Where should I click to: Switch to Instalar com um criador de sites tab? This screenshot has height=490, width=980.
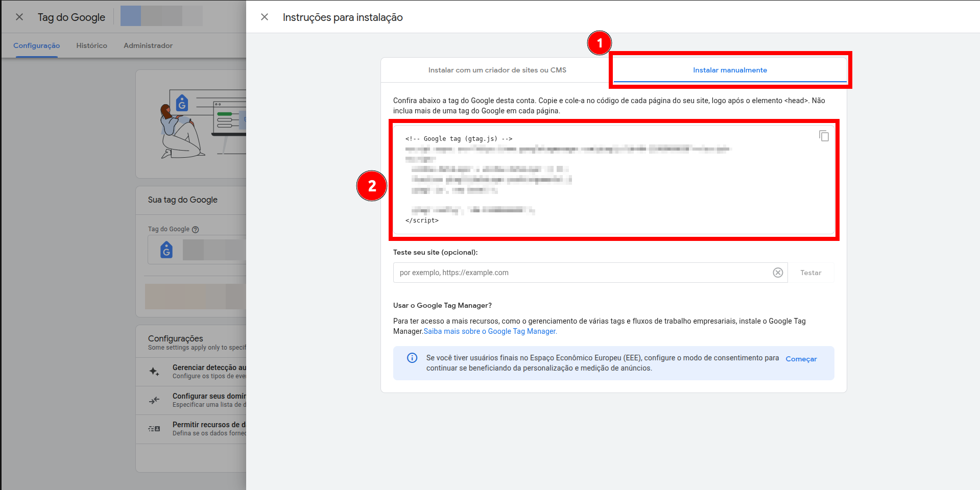(497, 70)
